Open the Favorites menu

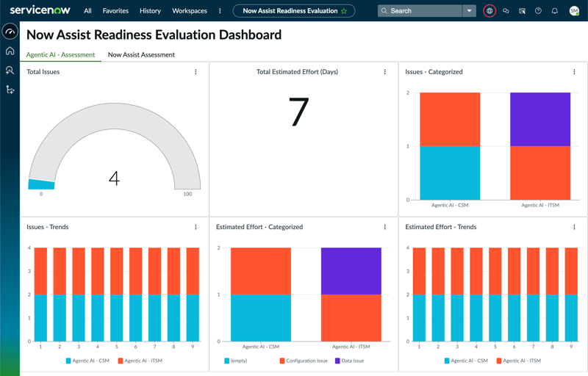pos(115,11)
